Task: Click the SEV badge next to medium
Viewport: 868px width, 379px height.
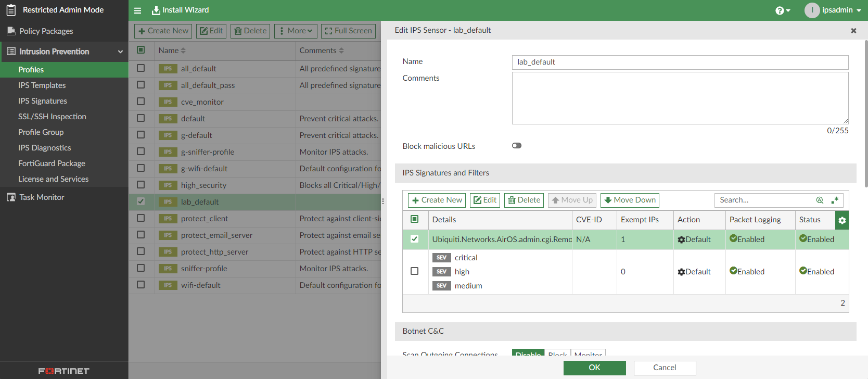Action: (x=441, y=286)
